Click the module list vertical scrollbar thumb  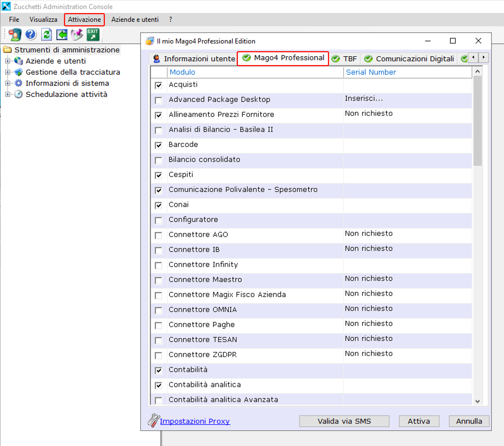[478, 121]
